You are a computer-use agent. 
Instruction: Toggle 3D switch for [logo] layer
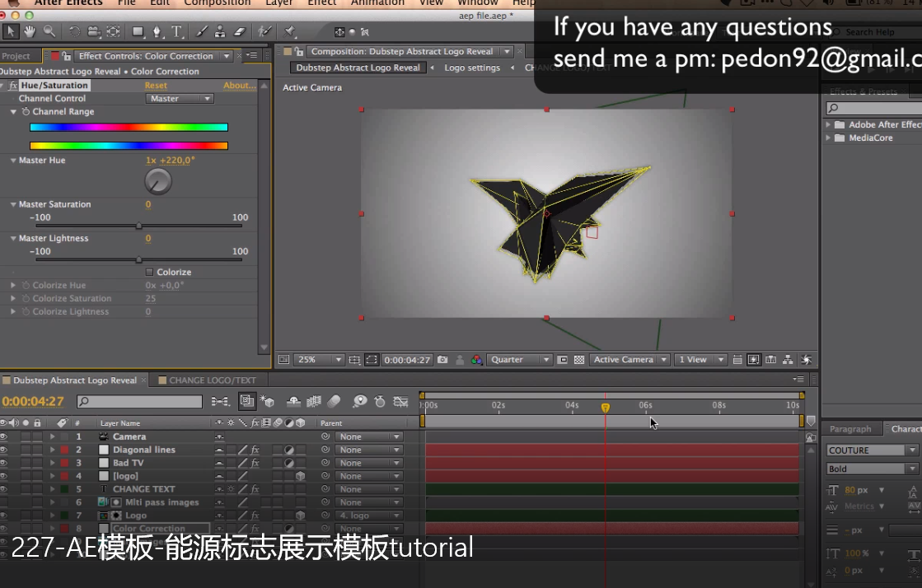tap(301, 476)
